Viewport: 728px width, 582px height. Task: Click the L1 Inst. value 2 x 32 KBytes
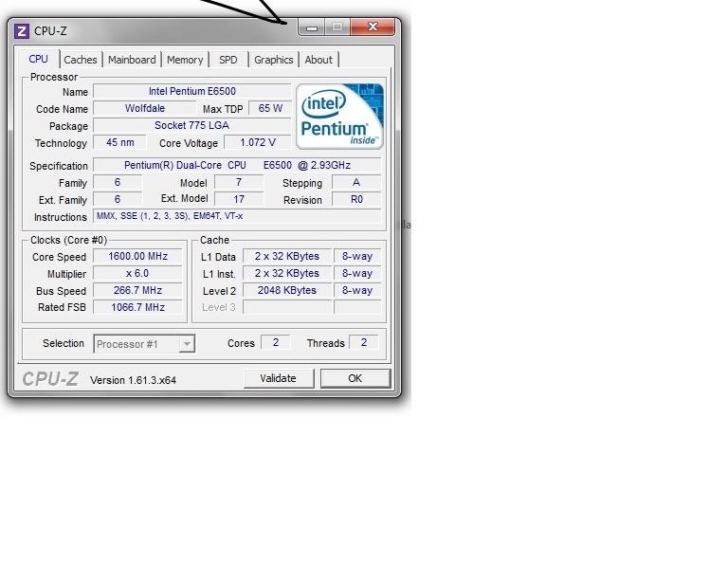(287, 273)
